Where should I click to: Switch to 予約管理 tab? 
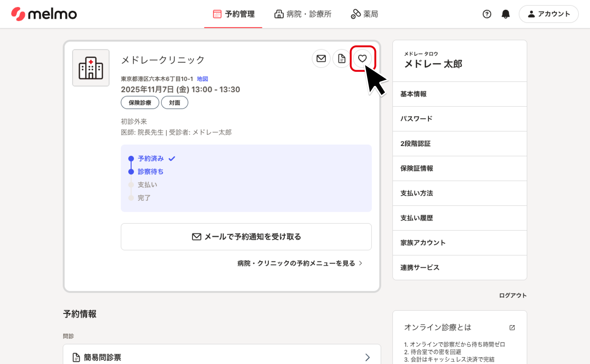tap(233, 14)
